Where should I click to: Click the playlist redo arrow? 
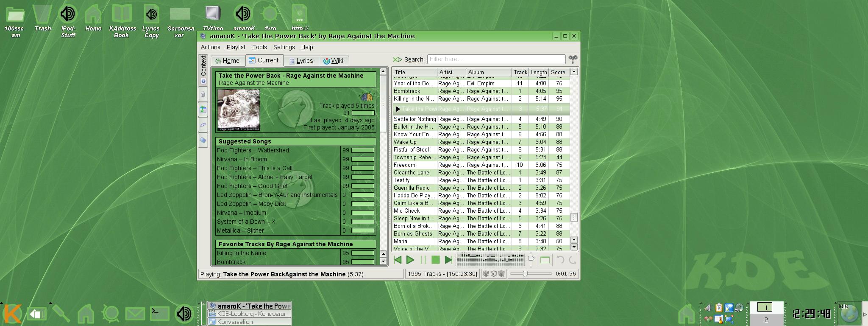click(573, 260)
